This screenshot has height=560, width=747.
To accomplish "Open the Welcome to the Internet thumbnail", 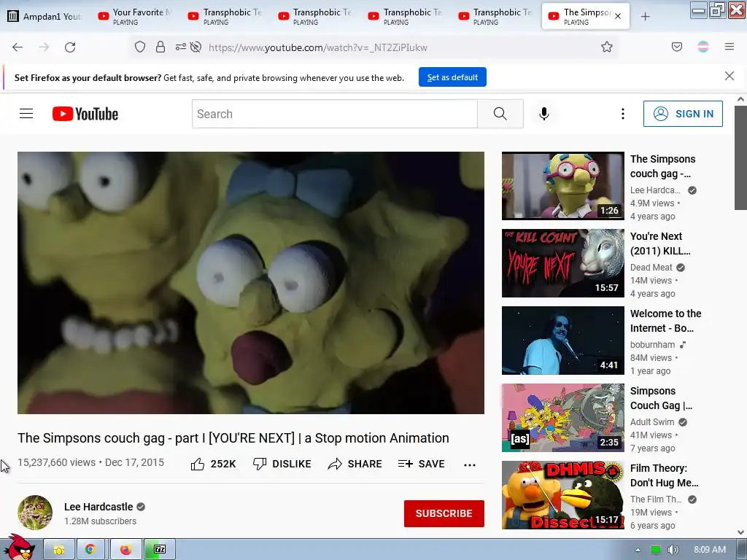I will click(562, 341).
